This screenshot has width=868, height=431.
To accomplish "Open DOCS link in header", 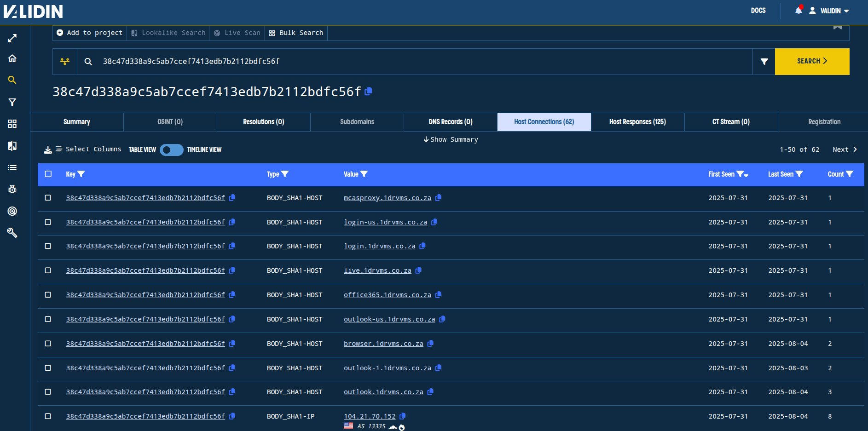I will coord(758,11).
